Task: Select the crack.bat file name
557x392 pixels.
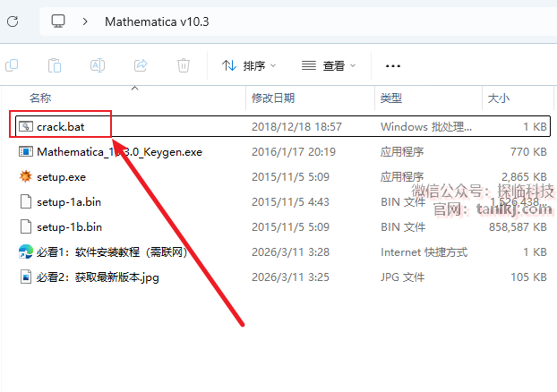Action: pos(60,127)
